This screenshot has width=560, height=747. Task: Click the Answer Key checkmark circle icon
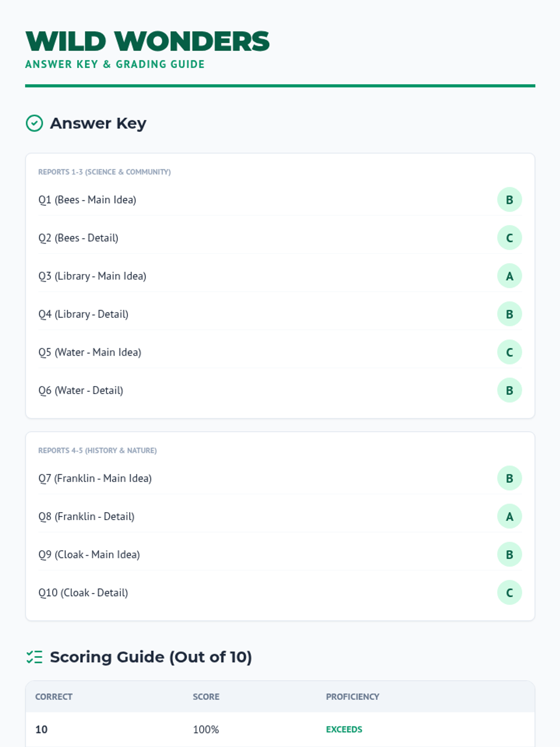pyautogui.click(x=34, y=123)
